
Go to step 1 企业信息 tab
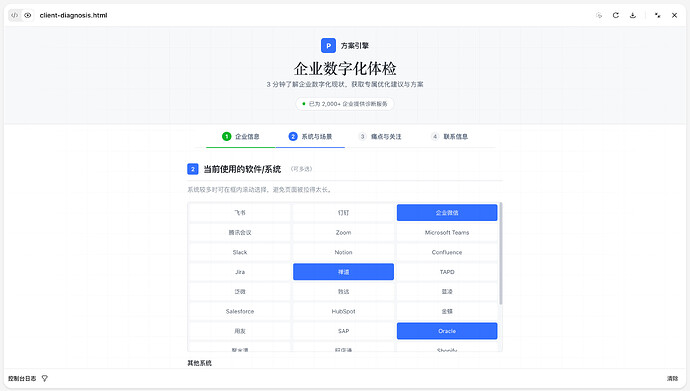(x=241, y=137)
